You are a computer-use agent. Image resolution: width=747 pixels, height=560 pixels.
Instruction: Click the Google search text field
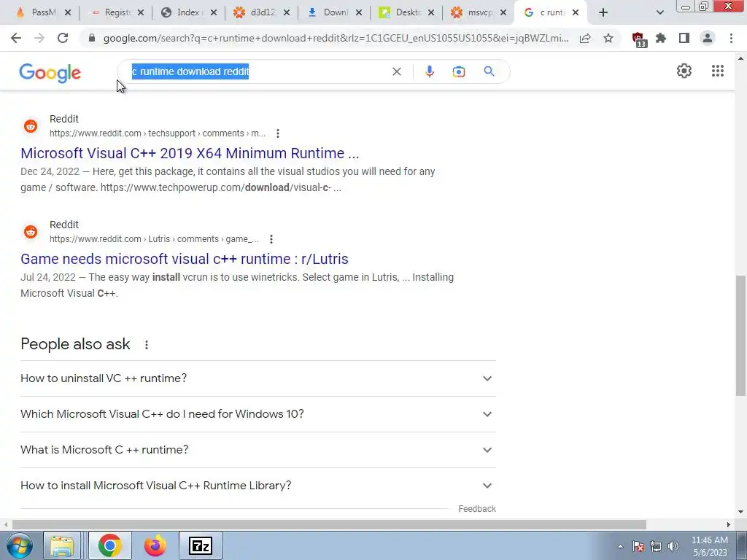258,71
